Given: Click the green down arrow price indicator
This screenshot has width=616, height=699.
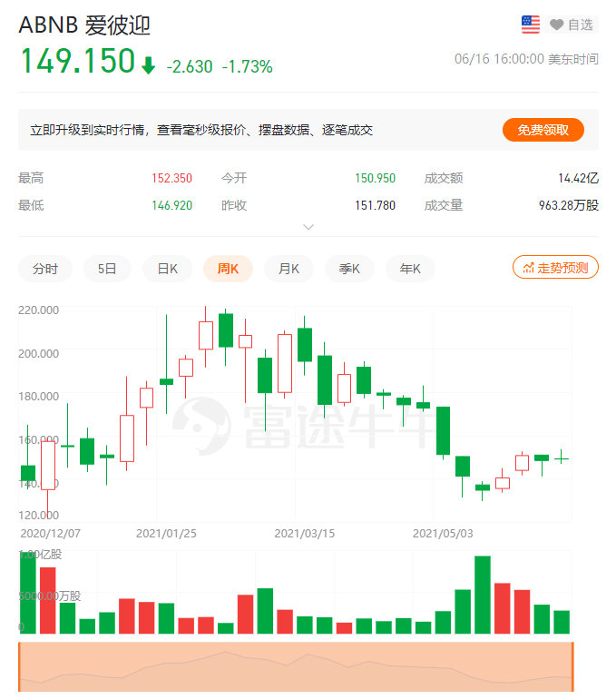Looking at the screenshot, I should pyautogui.click(x=149, y=65).
